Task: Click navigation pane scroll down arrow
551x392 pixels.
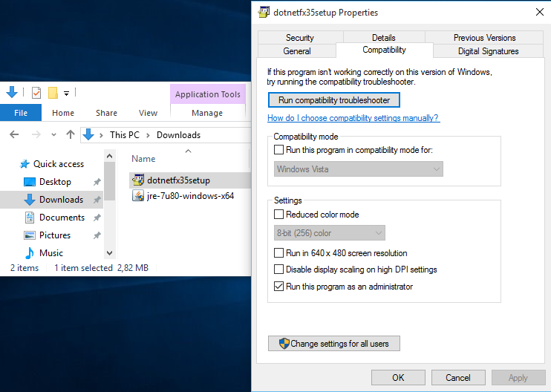Action: (x=110, y=253)
